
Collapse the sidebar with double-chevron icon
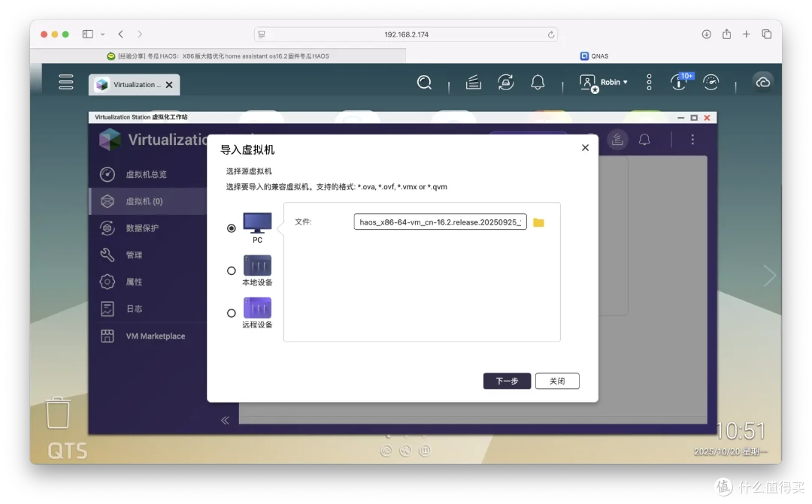[x=225, y=420]
